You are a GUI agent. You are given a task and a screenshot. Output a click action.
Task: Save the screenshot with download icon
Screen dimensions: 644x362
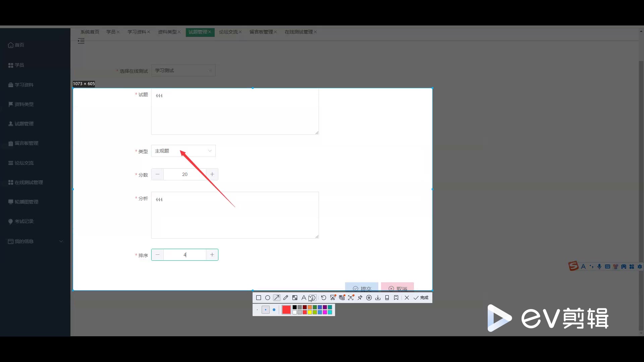click(378, 298)
